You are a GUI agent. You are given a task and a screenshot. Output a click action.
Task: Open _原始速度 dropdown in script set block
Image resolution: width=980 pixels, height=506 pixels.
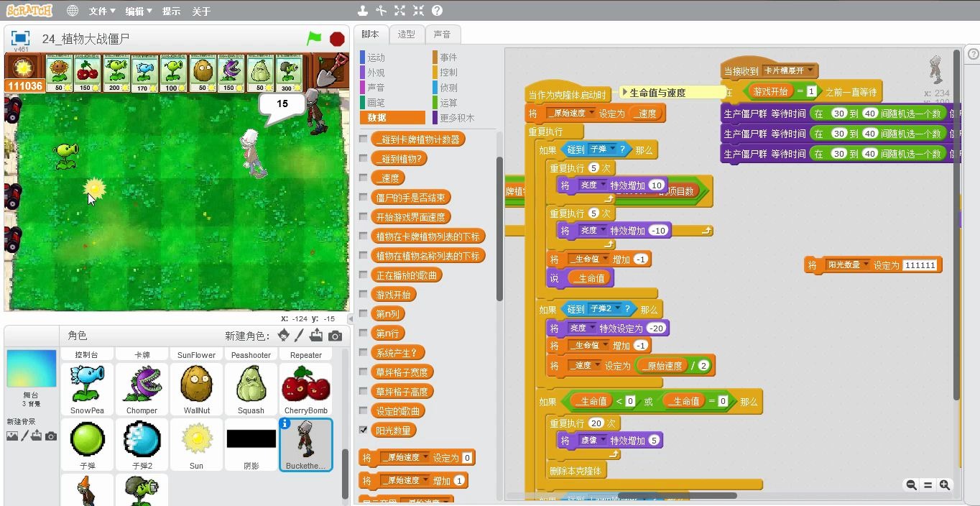(591, 113)
